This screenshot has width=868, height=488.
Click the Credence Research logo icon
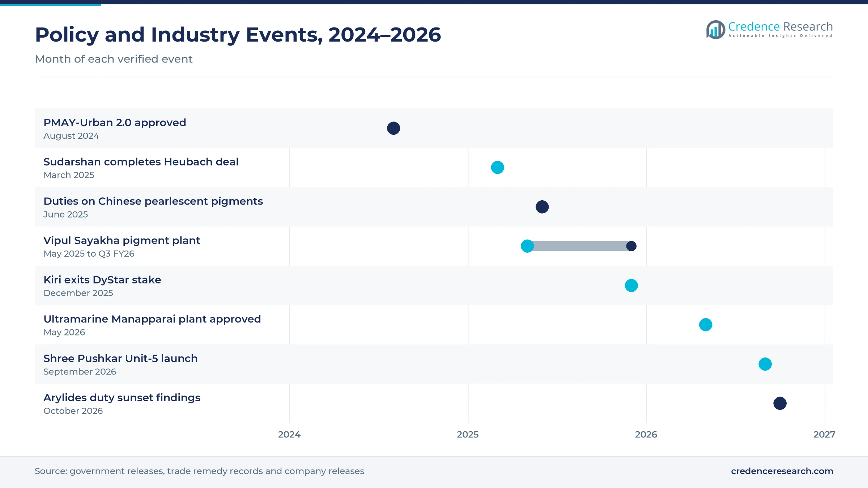tap(715, 30)
